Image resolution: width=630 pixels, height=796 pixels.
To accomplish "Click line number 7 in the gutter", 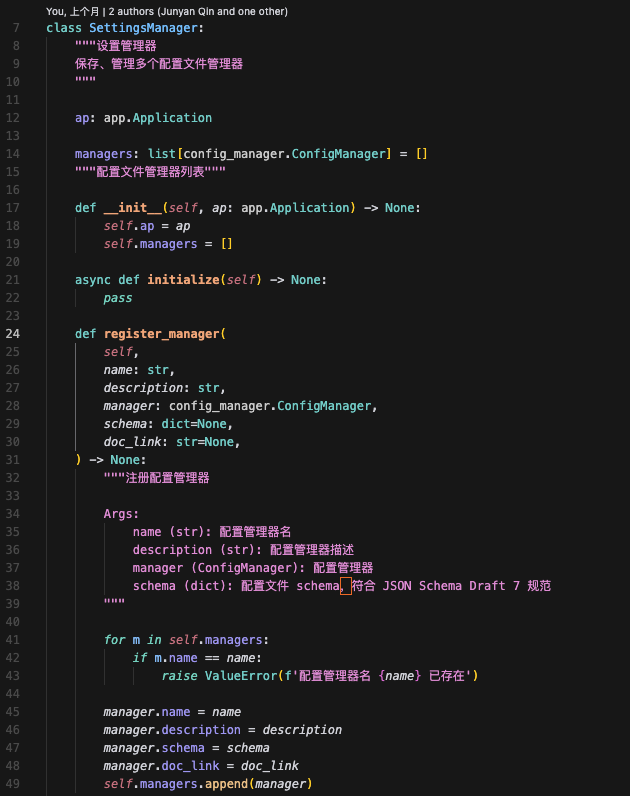I will coord(15,27).
